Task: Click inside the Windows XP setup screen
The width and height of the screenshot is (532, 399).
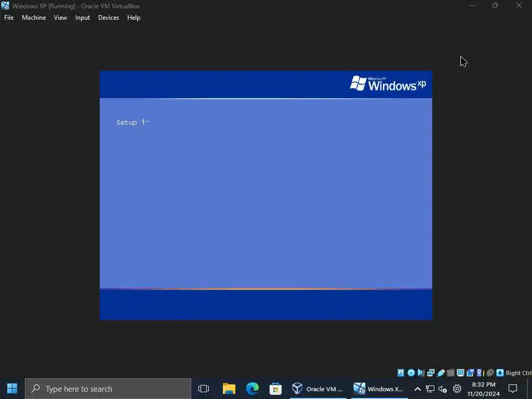Action: pos(266,195)
